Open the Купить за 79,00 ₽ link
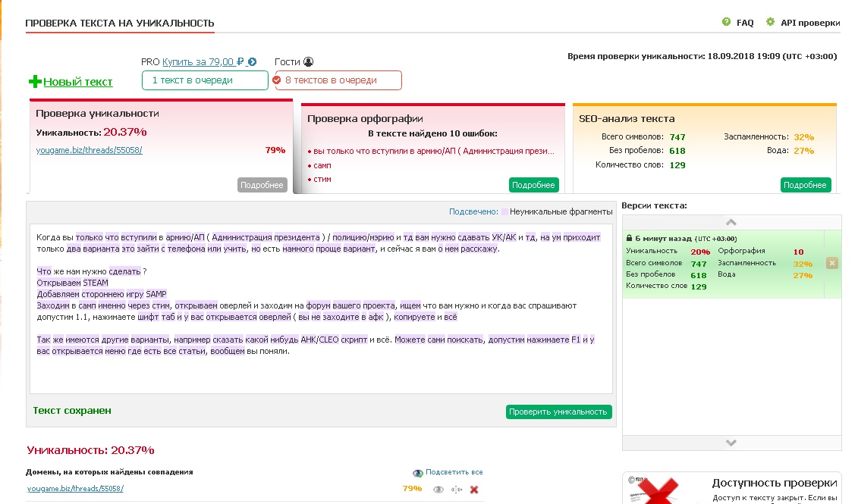 [x=203, y=62]
